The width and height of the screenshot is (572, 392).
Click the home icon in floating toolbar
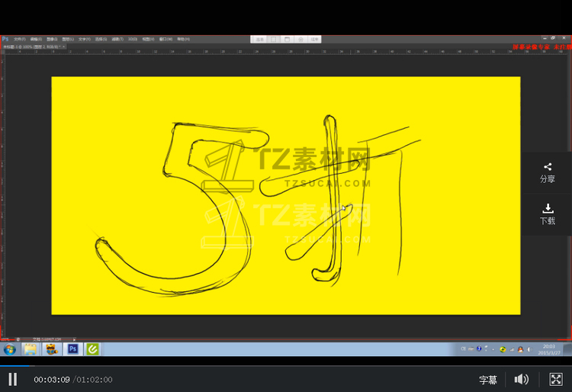[300, 40]
